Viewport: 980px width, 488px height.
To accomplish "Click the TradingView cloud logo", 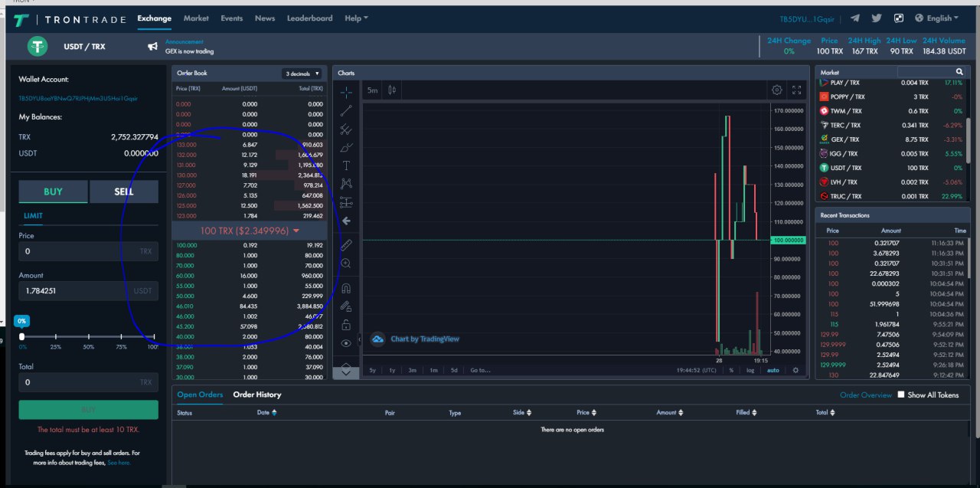I will click(377, 339).
